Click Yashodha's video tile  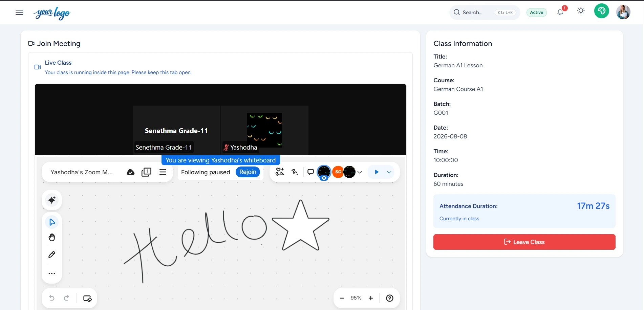(x=264, y=130)
